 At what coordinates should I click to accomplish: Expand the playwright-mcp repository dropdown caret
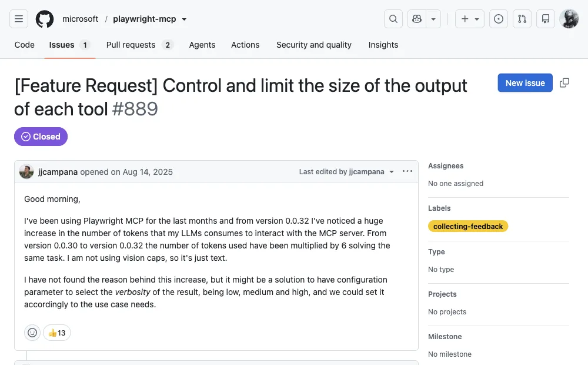184,19
